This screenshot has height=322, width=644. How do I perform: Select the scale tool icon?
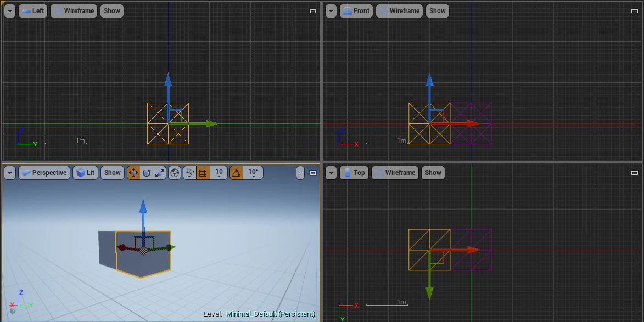pyautogui.click(x=160, y=173)
